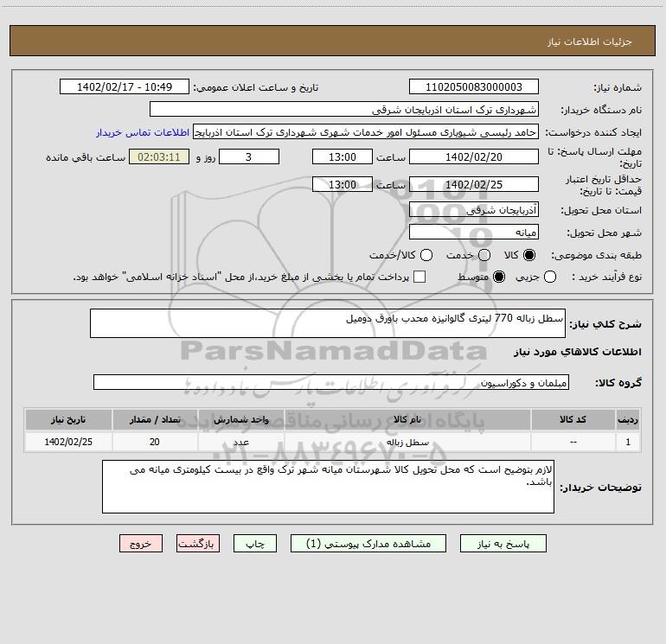Image resolution: width=666 pixels, height=644 pixels.
Task: Select the خدمت radio button
Action: (484, 255)
